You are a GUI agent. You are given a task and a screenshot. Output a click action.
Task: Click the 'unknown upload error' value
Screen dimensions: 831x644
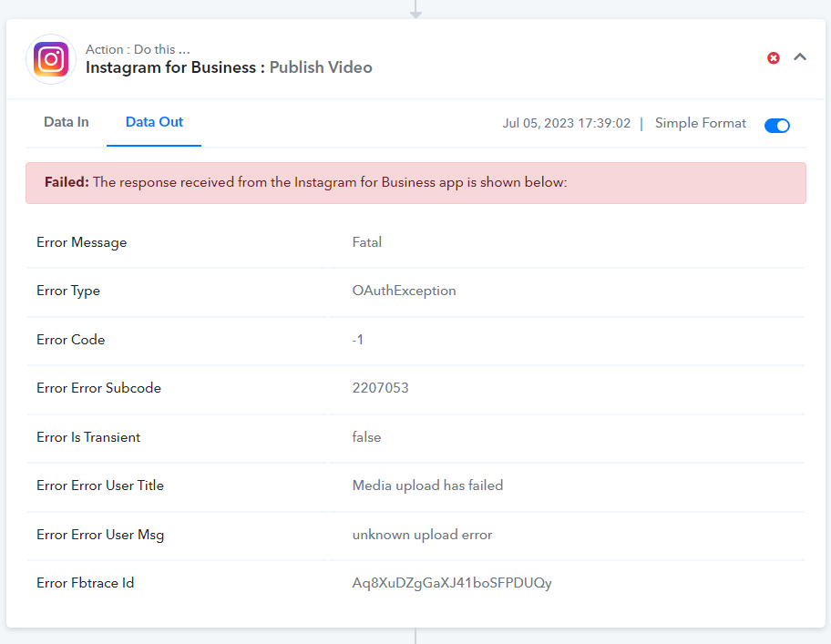(x=423, y=535)
